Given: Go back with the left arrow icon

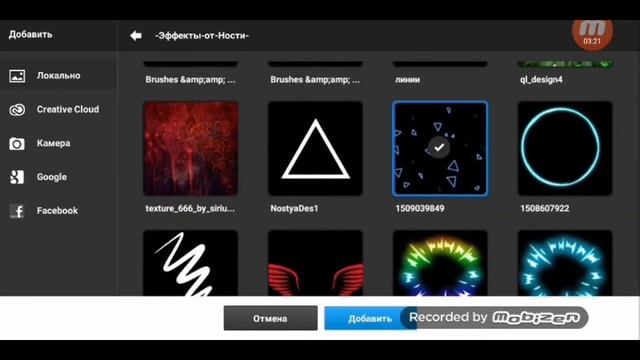Looking at the screenshot, I should point(136,36).
